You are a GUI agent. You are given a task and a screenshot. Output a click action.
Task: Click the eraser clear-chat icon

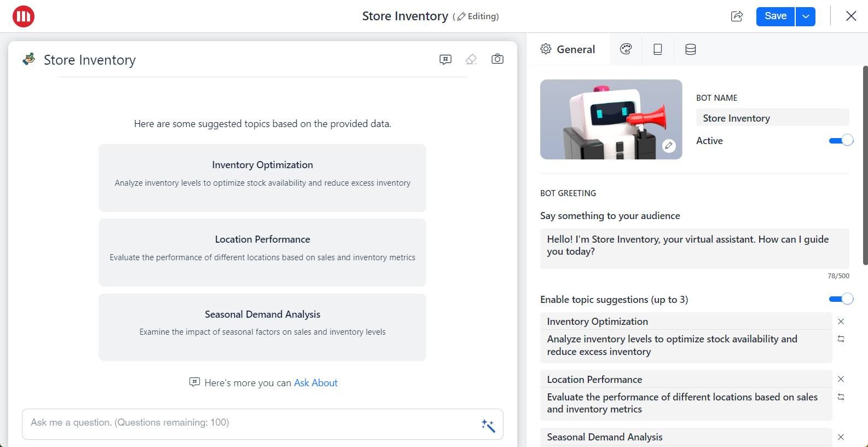pos(471,59)
